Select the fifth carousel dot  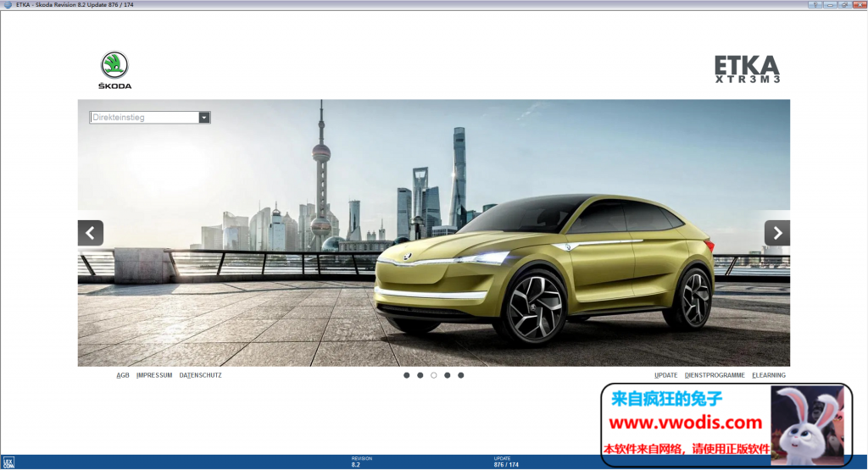coord(461,375)
